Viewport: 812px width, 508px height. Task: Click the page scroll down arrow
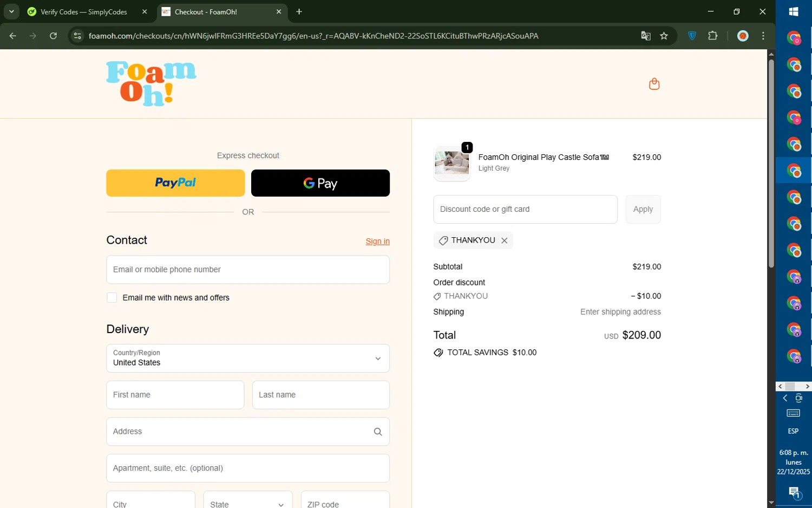pyautogui.click(x=771, y=503)
